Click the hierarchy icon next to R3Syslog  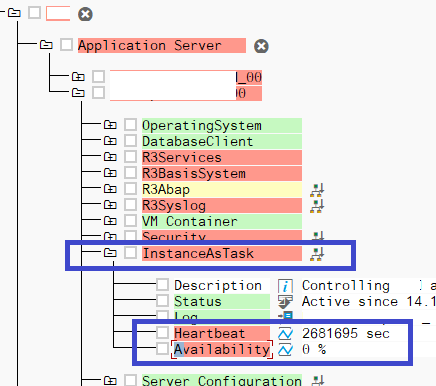[x=317, y=206]
